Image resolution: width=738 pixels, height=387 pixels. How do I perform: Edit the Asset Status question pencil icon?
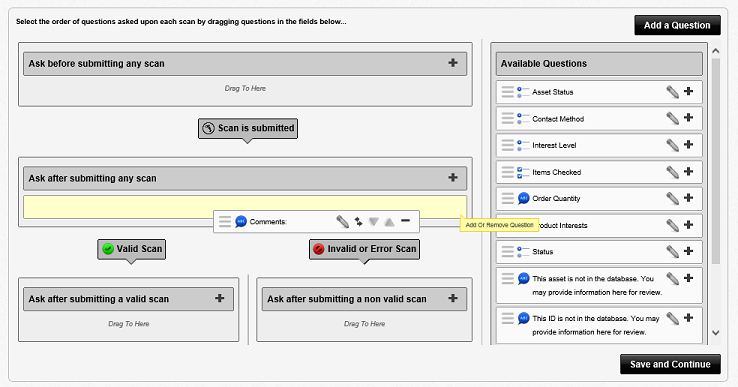pos(673,92)
